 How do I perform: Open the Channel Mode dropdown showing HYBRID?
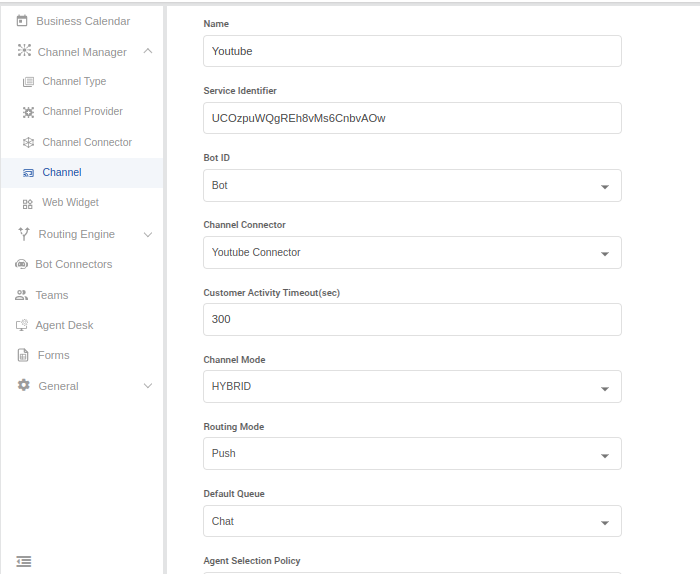pyautogui.click(x=604, y=388)
